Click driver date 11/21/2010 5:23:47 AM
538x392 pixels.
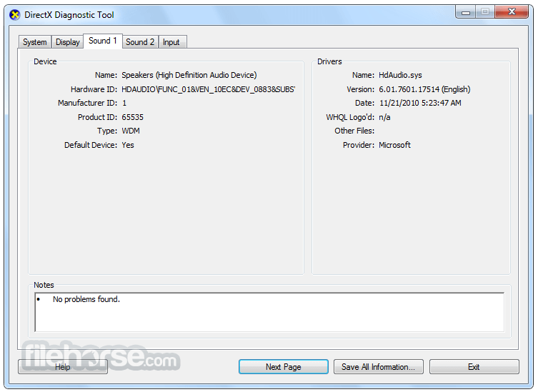pyautogui.click(x=420, y=103)
